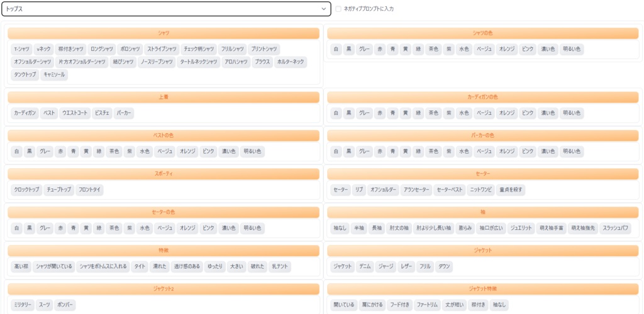Screen dimensions: 644x314
Task: Select the 半袖 sleeve tag
Action: 359,228
